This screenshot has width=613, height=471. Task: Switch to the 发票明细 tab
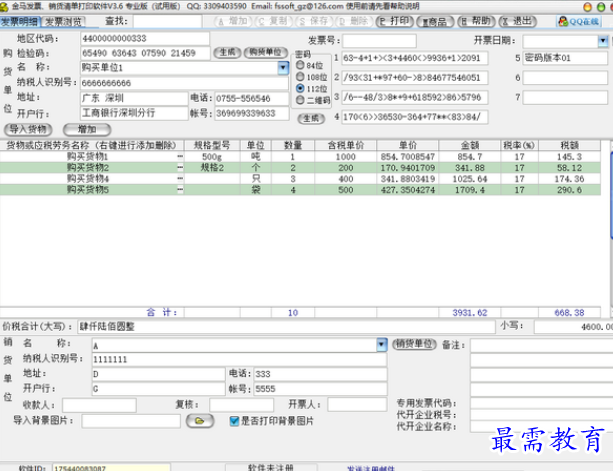[x=21, y=21]
